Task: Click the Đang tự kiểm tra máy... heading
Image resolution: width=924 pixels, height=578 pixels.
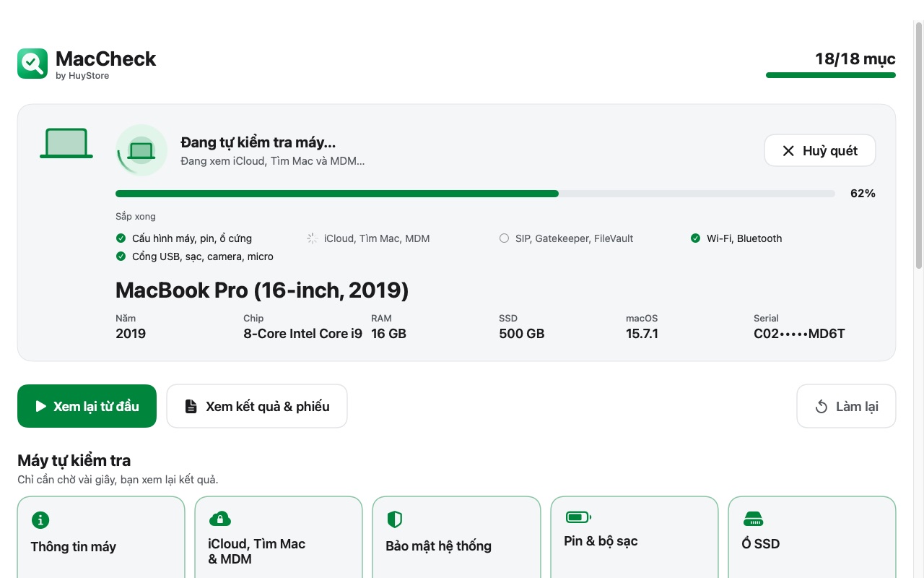Action: pos(258,142)
